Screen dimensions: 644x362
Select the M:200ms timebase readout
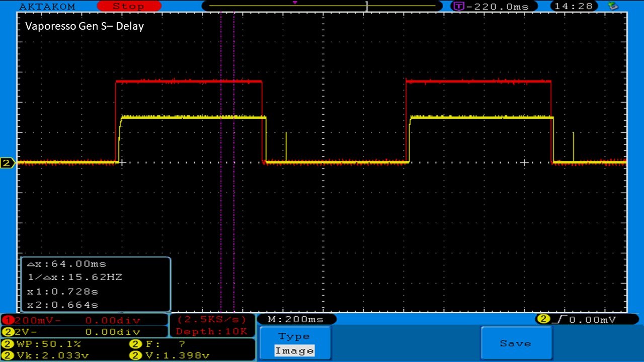296,319
